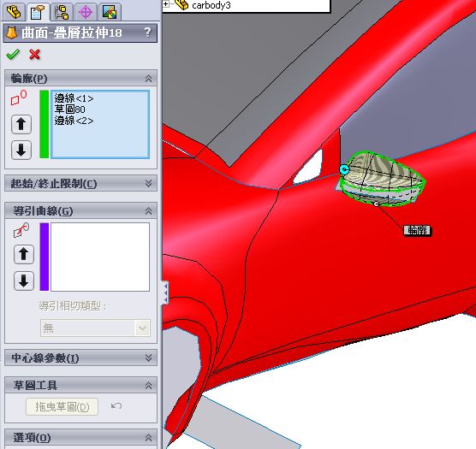The width and height of the screenshot is (476, 449).
Task: Collapse the 導引曲線(G) section
Action: click(x=148, y=211)
